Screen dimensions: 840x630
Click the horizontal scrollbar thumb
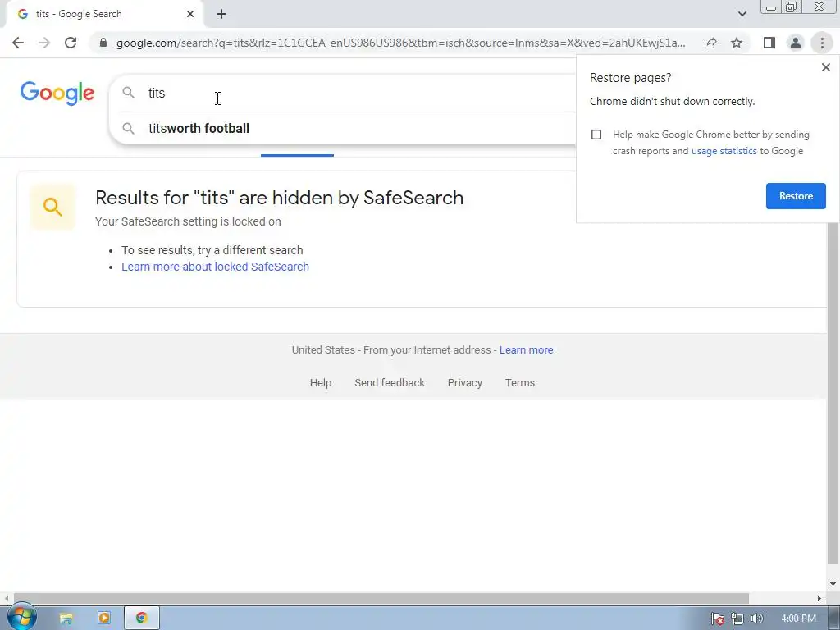381,598
